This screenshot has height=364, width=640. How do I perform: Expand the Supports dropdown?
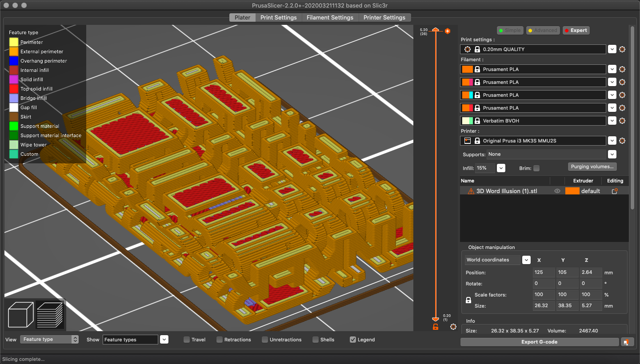pos(612,154)
